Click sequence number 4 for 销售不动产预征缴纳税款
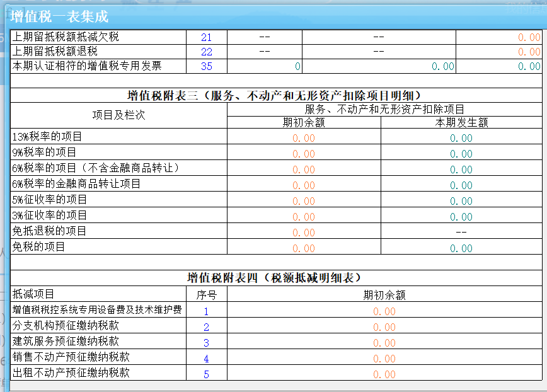547x392 pixels. coord(206,359)
